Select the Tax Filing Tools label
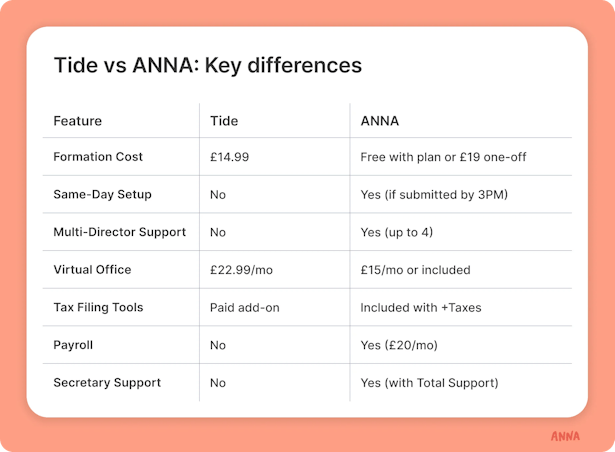Image resolution: width=615 pixels, height=452 pixels. (x=98, y=307)
